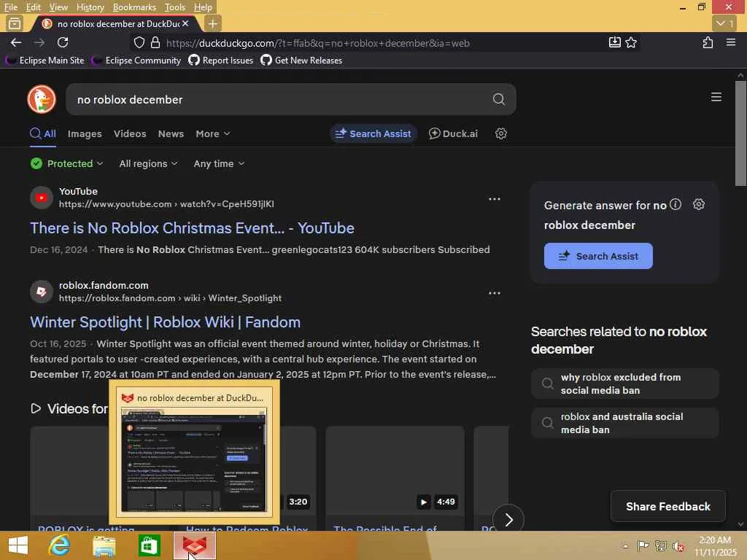The height and width of the screenshot is (560, 747).
Task: Click the site security padlock icon
Action: tap(155, 43)
